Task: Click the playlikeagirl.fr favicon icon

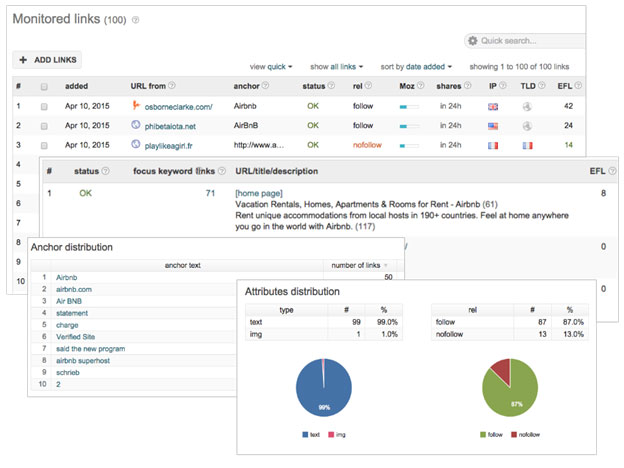Action: coord(136,145)
